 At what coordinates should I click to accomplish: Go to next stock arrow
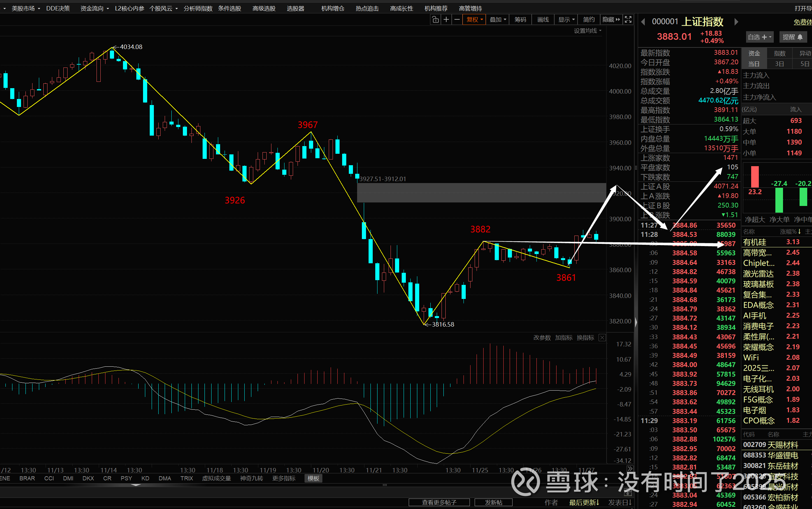point(736,22)
